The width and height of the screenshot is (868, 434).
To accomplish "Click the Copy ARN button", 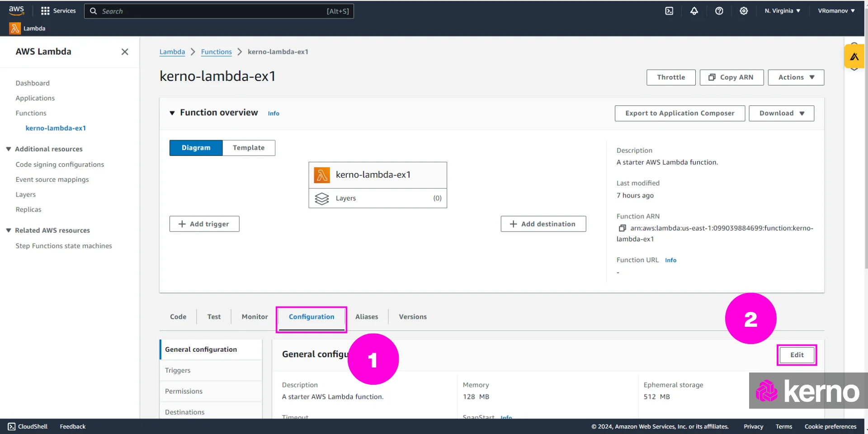I will tap(731, 77).
